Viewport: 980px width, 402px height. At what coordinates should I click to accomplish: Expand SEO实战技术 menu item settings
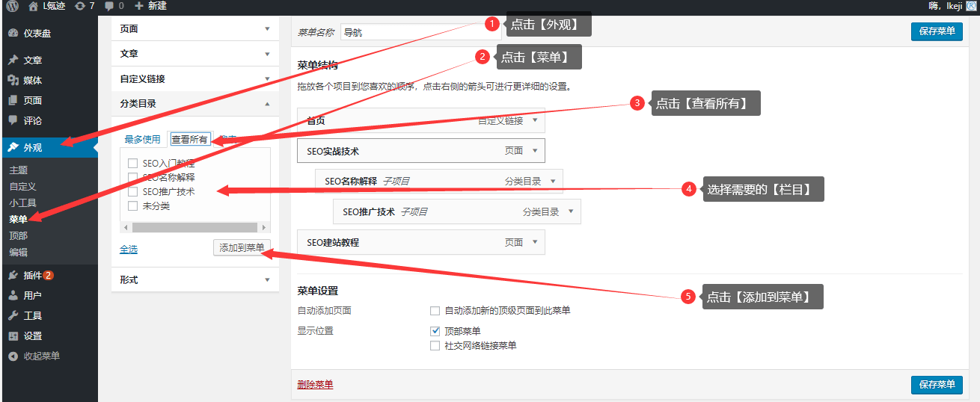pos(535,151)
